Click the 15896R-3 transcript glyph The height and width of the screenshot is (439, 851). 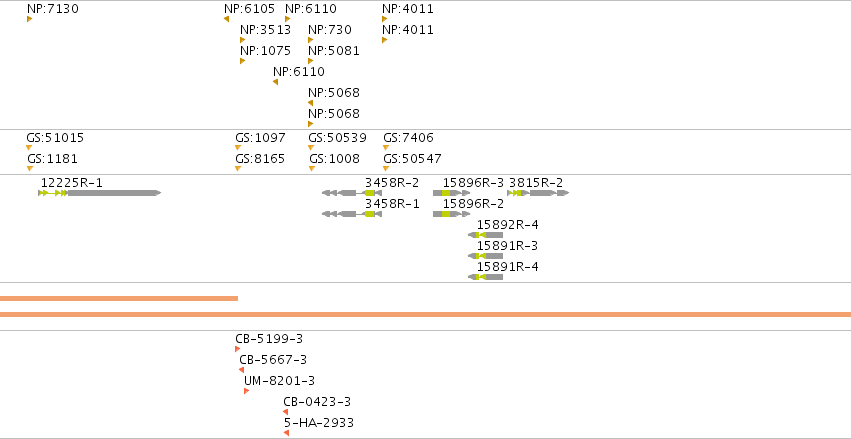pyautogui.click(x=452, y=193)
